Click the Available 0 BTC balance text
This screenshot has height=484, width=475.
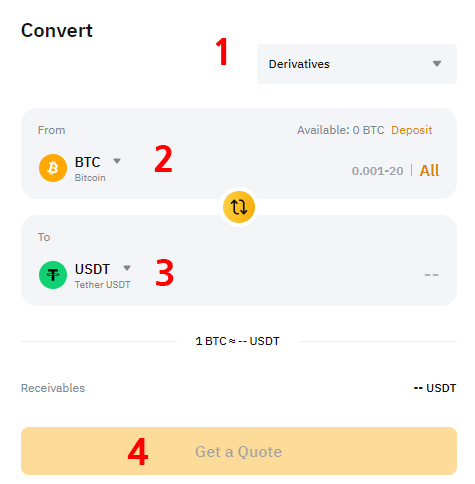click(x=340, y=130)
